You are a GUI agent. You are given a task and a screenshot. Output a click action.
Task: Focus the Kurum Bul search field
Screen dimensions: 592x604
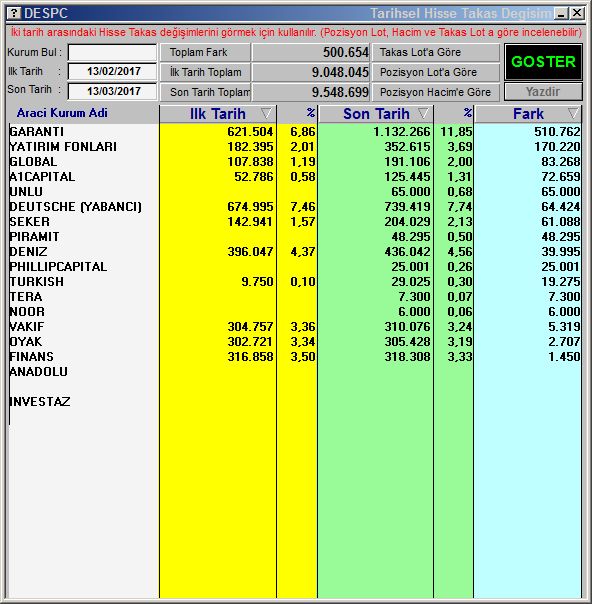(x=112, y=52)
